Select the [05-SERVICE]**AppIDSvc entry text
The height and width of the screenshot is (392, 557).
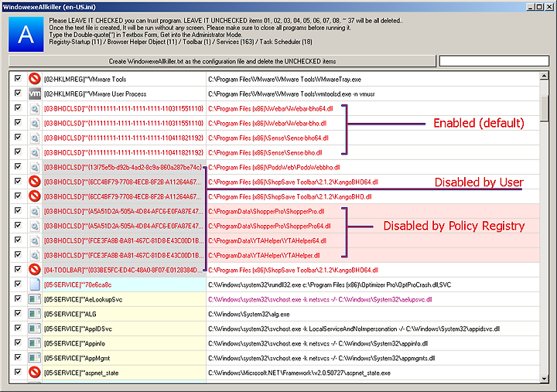pos(78,329)
